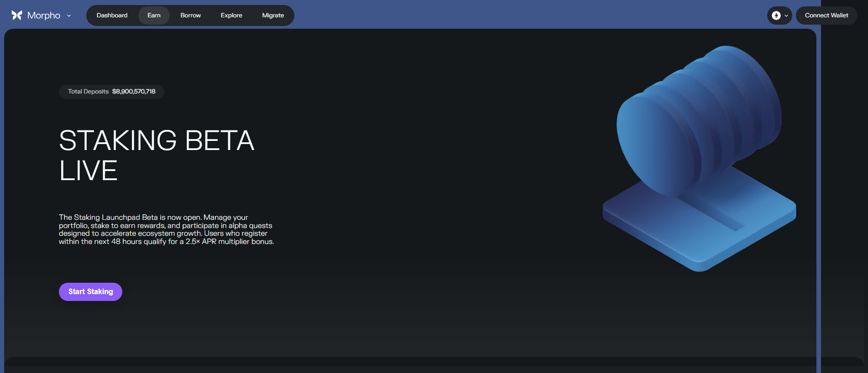Image resolution: width=868 pixels, height=373 pixels.
Task: Click the Total Deposits $8,900,570,718 pill
Action: point(111,92)
